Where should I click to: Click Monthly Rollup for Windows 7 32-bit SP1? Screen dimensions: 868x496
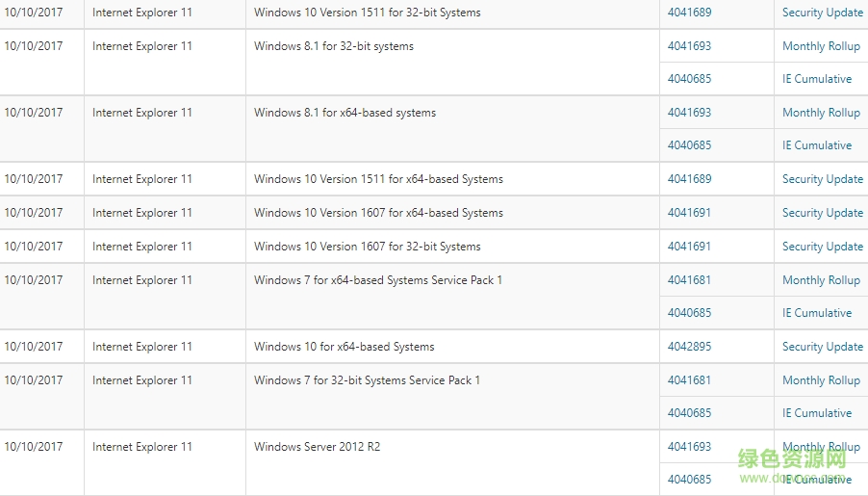click(x=821, y=380)
